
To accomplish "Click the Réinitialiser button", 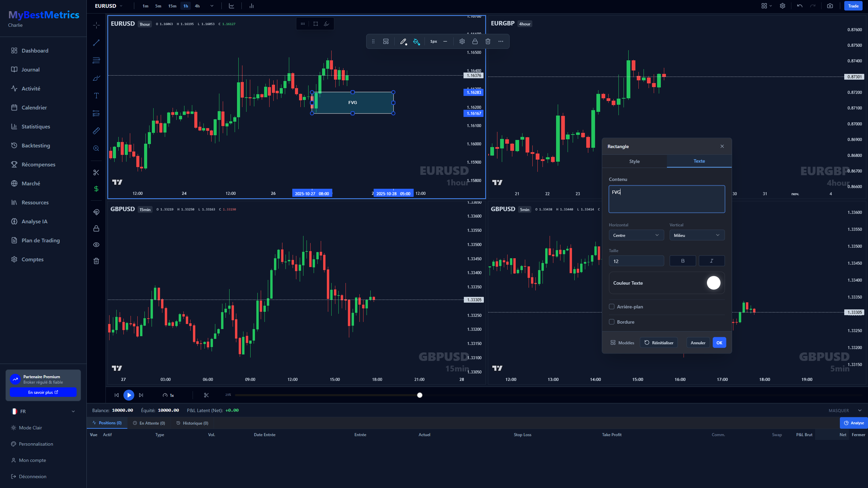I will [659, 343].
